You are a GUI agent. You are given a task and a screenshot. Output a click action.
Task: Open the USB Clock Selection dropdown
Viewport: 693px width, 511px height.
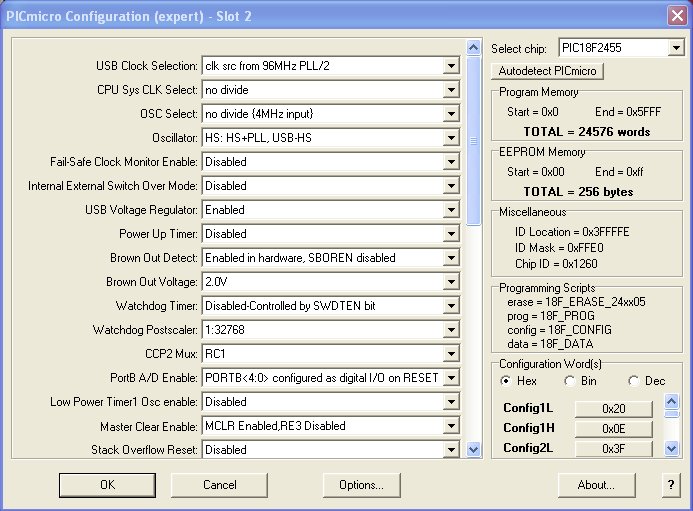pyautogui.click(x=451, y=66)
